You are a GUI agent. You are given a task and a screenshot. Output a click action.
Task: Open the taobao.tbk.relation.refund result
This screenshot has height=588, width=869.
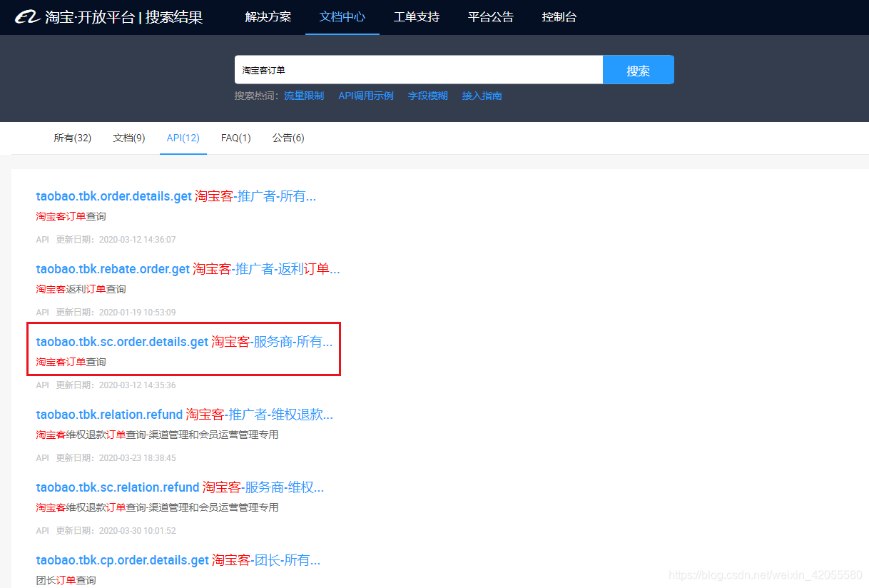[x=185, y=415]
